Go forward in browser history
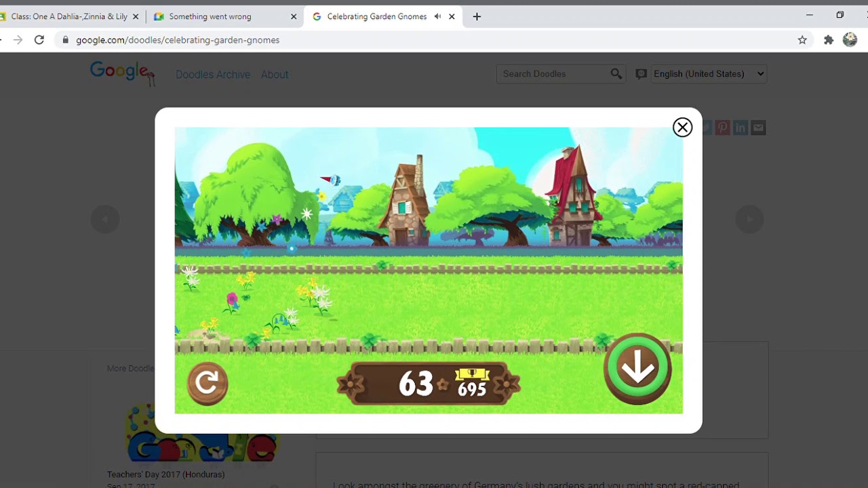The image size is (868, 488). pyautogui.click(x=18, y=40)
